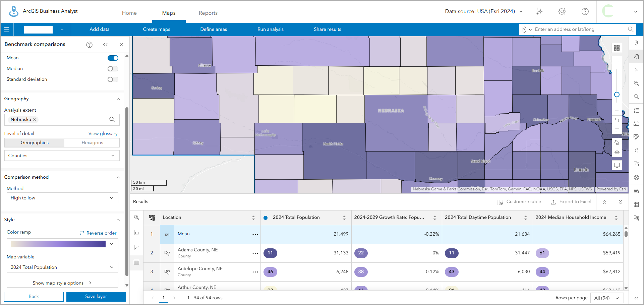Open the table grid icon in right toolbar

coord(636,204)
